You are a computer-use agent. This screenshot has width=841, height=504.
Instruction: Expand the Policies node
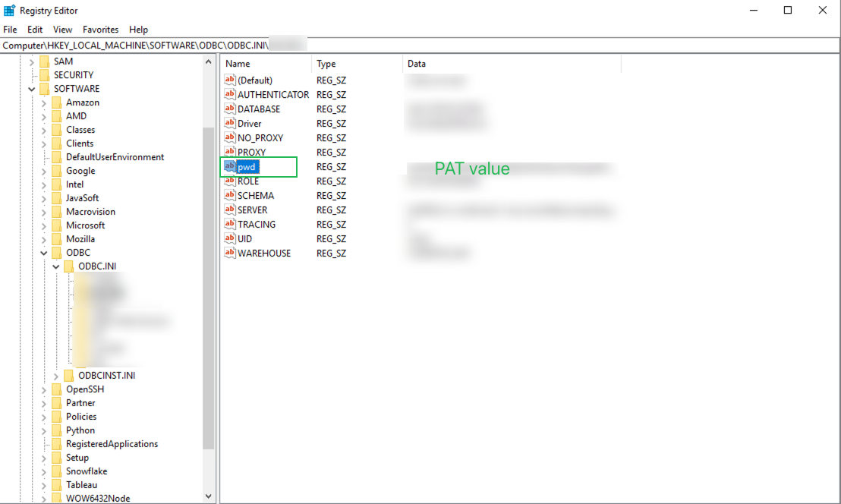coord(44,416)
